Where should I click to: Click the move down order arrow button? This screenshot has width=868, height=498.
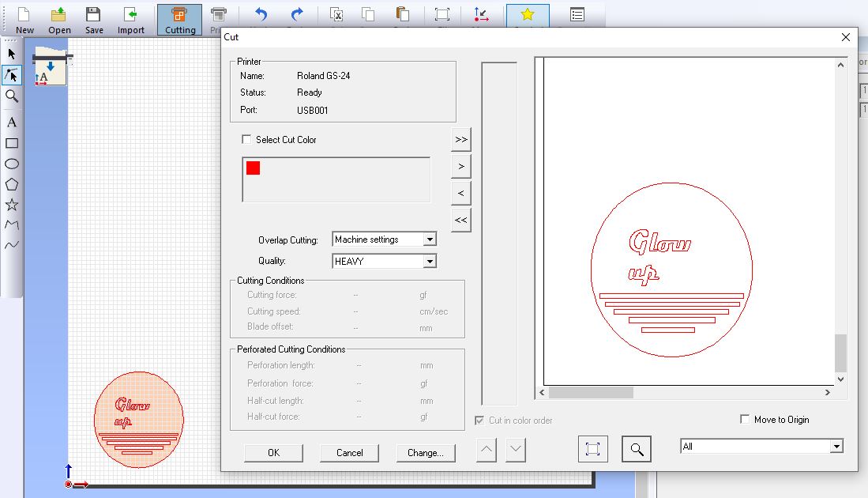point(516,449)
